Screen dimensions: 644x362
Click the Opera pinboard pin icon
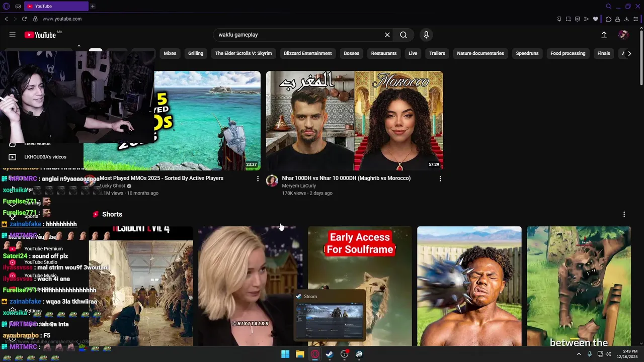pyautogui.click(x=559, y=19)
